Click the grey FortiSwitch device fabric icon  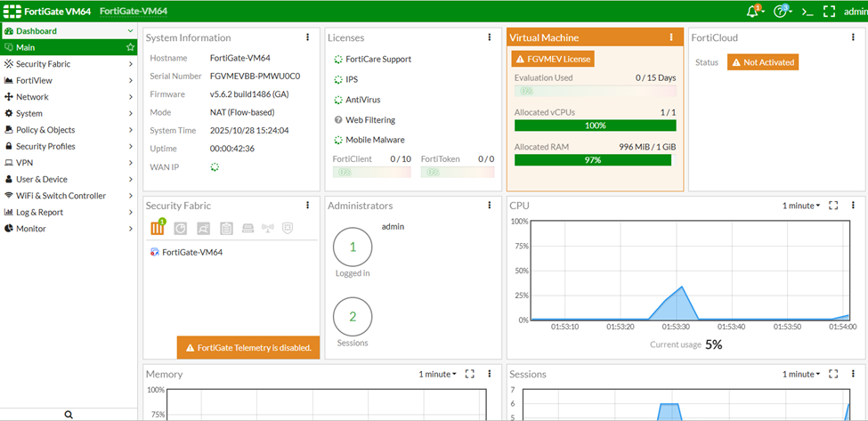coord(247,227)
